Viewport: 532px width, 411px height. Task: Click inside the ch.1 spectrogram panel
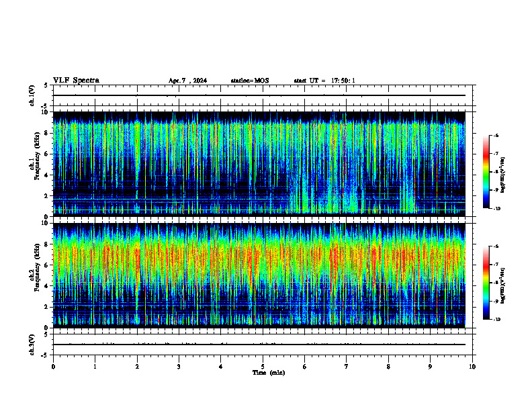[x=259, y=164]
